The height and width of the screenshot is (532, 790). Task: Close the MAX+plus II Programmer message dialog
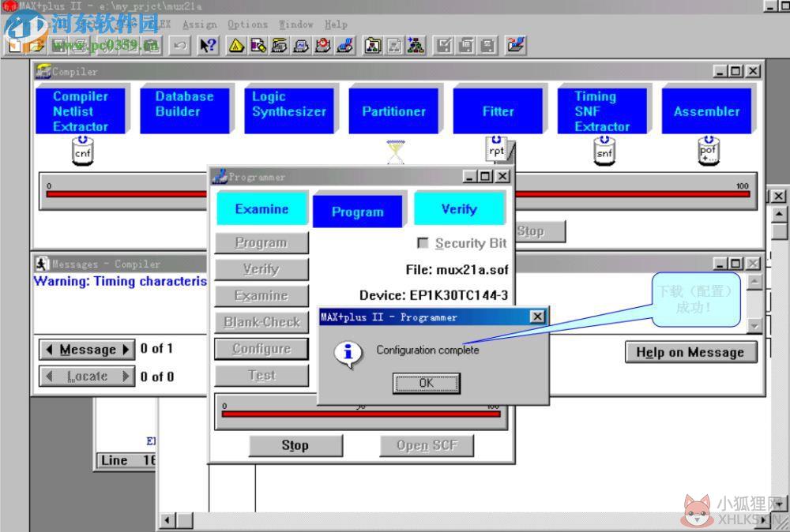(537, 317)
